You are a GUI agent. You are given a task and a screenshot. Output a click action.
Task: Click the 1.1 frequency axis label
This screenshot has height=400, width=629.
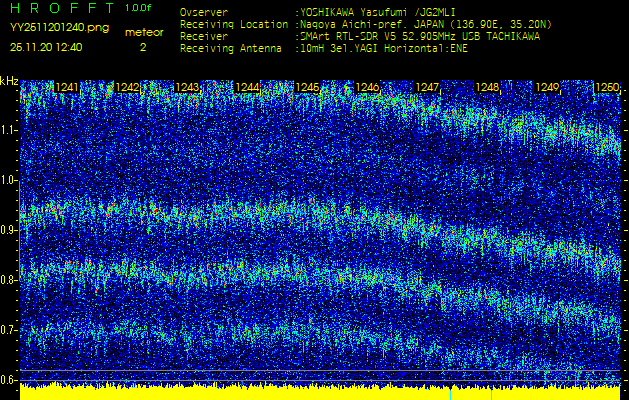[10, 130]
